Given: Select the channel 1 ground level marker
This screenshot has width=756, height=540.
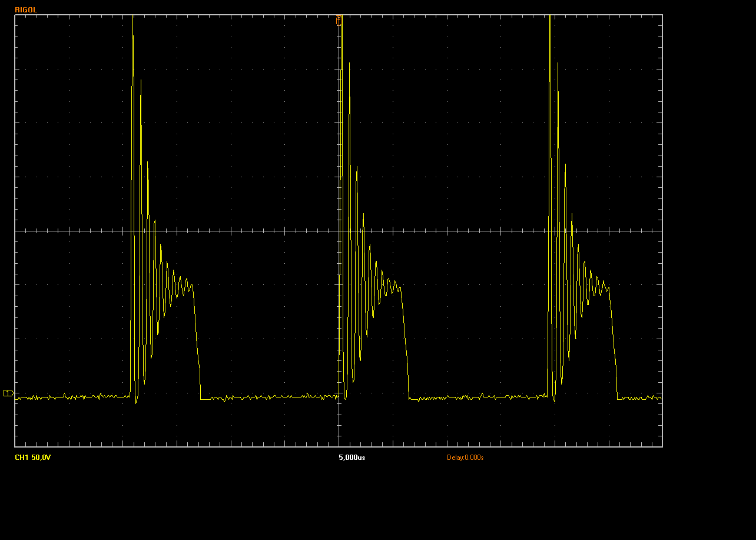Looking at the screenshot, I should 8,393.
